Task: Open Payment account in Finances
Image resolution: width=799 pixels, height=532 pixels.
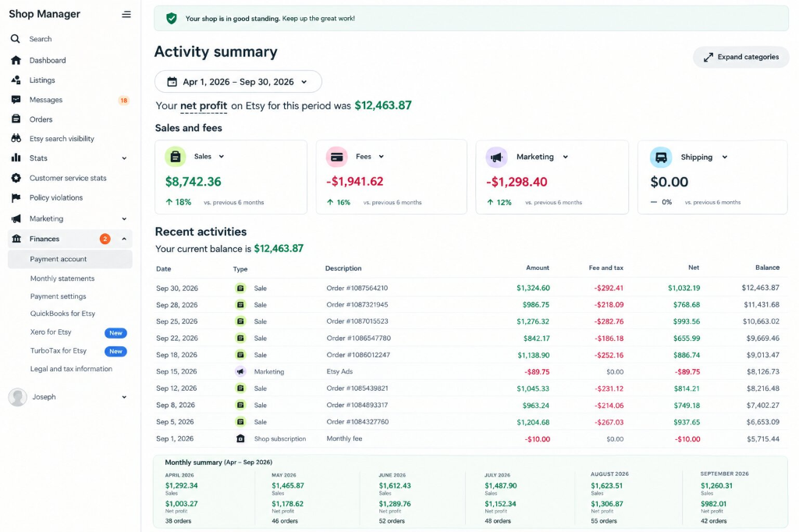Action: click(x=69, y=259)
